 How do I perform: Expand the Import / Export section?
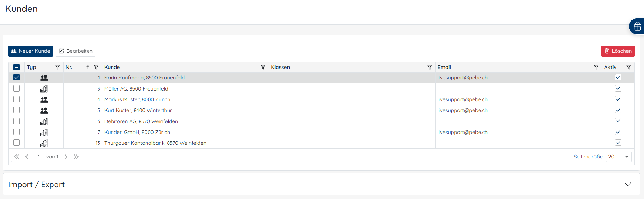point(627,184)
